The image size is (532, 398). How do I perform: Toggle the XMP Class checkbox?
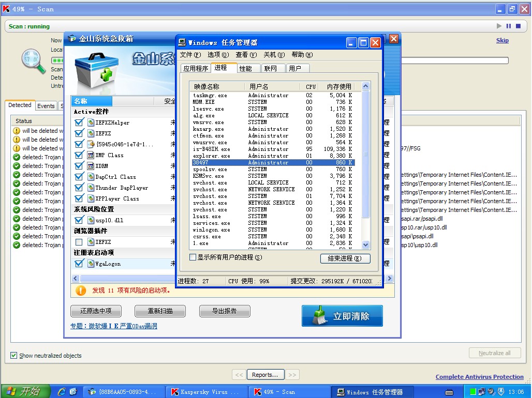pyautogui.click(x=79, y=155)
